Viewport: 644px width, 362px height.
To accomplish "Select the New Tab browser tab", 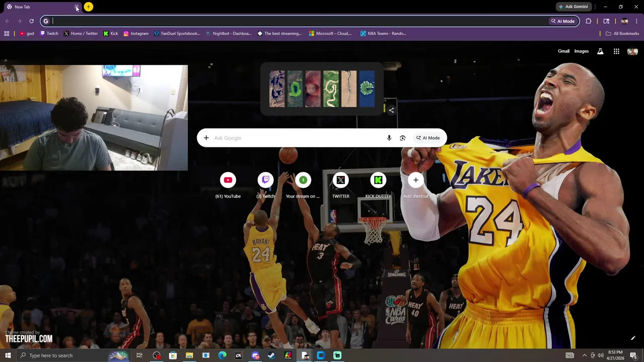I will (43, 7).
